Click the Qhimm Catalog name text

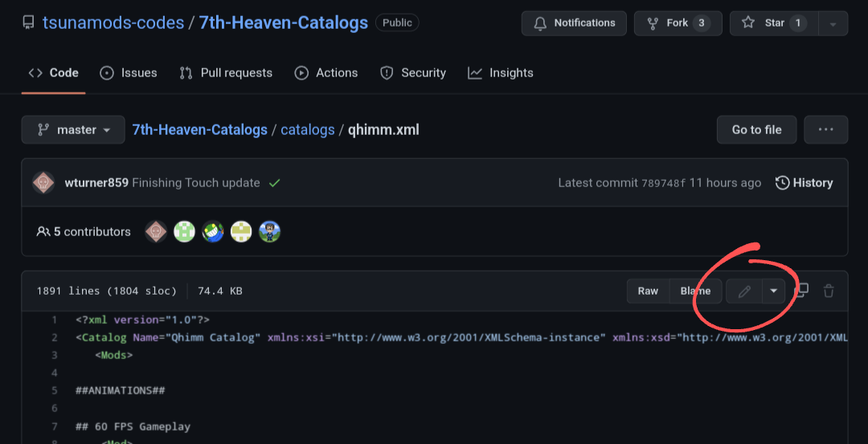(214, 337)
